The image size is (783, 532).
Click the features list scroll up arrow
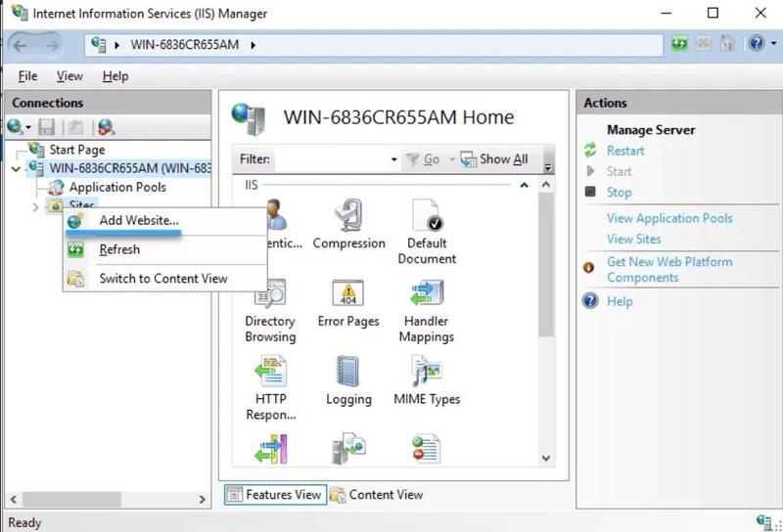[x=546, y=185]
